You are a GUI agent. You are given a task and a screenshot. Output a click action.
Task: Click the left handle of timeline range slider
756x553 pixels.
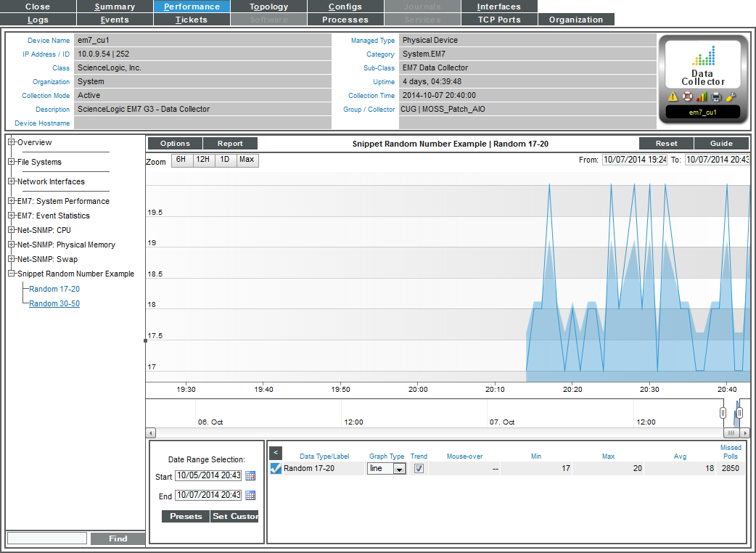[723, 412]
